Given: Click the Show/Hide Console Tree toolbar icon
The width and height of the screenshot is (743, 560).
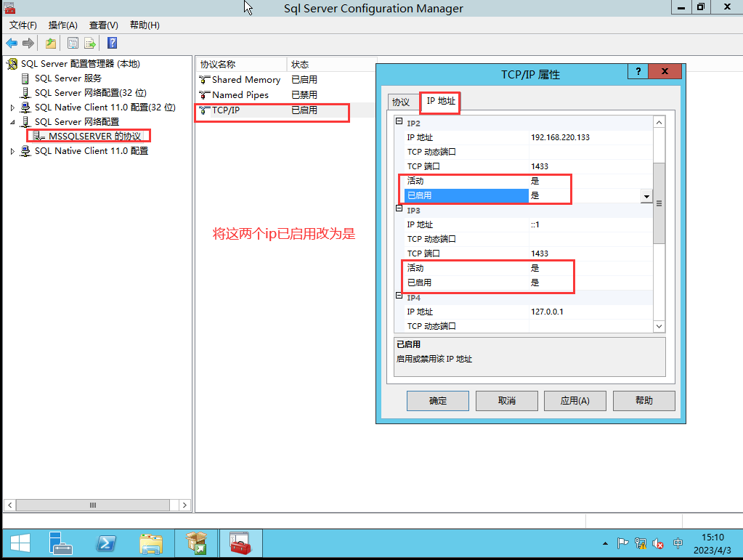Looking at the screenshot, I should 72,43.
